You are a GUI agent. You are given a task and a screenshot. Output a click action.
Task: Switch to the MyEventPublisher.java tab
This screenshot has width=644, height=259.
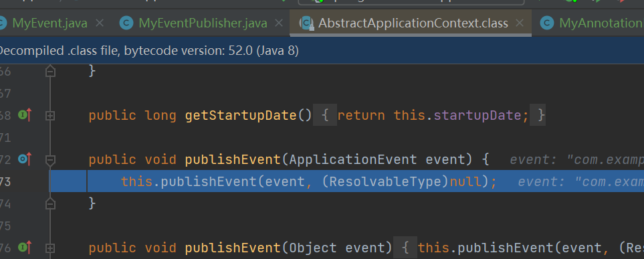(203, 23)
